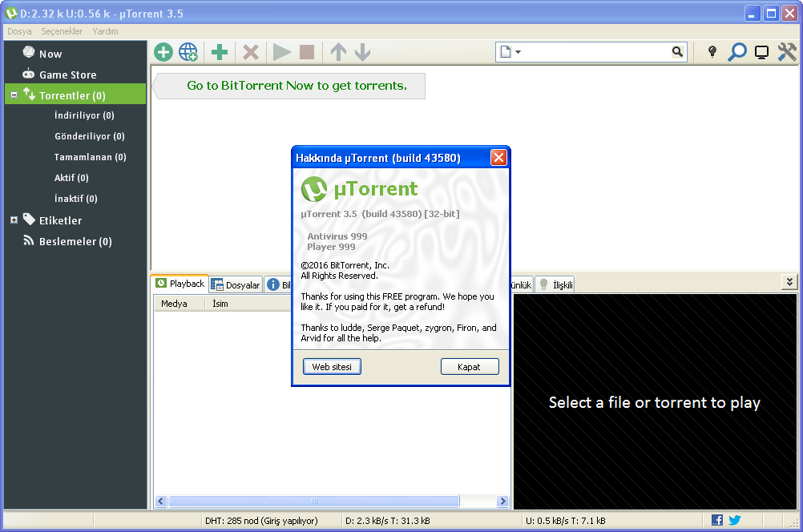Image resolution: width=803 pixels, height=532 pixels.
Task: Click the Web sitesi button in About dialog
Action: point(332,367)
